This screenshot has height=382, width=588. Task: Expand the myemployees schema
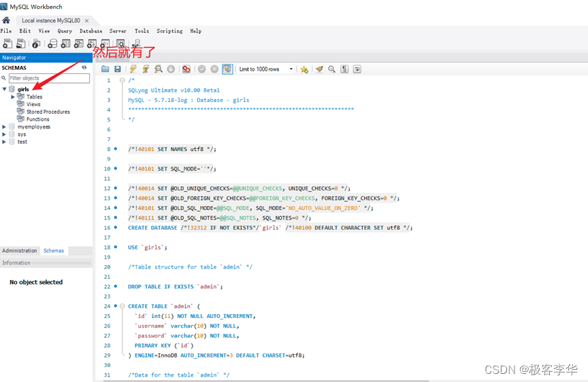click(4, 126)
